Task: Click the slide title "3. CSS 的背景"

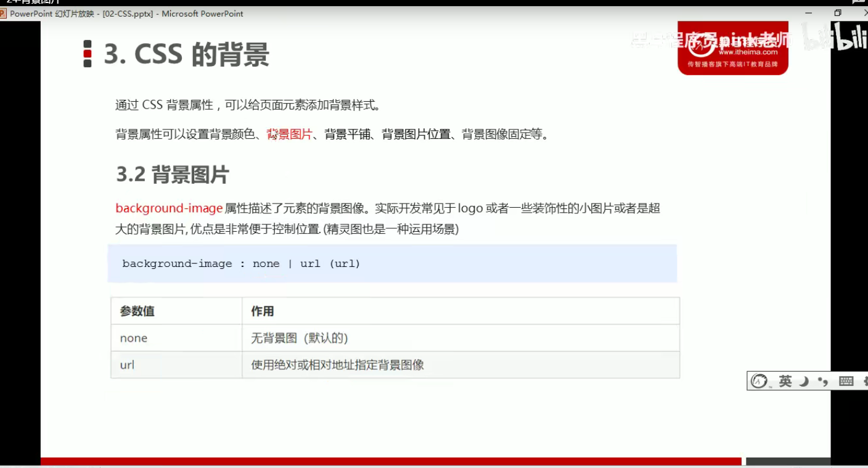Action: click(x=186, y=54)
